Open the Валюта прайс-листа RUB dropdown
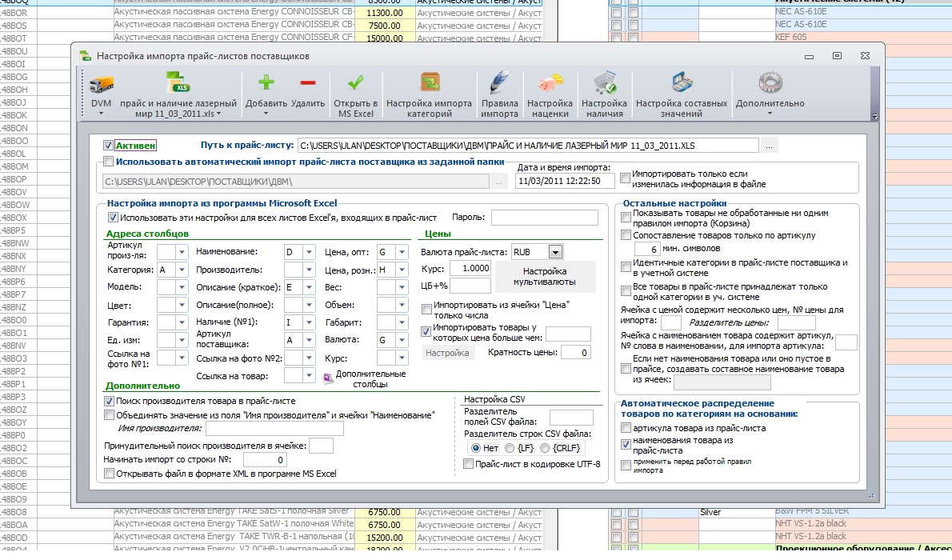952x560 pixels. pos(555,251)
